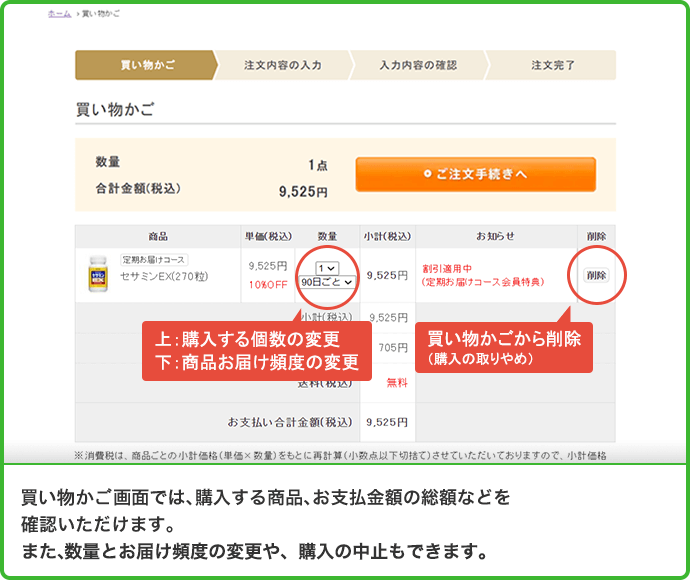Image resolution: width=690 pixels, height=580 pixels.
Task: Open the quantity dropdown showing 1
Action: pos(327,268)
